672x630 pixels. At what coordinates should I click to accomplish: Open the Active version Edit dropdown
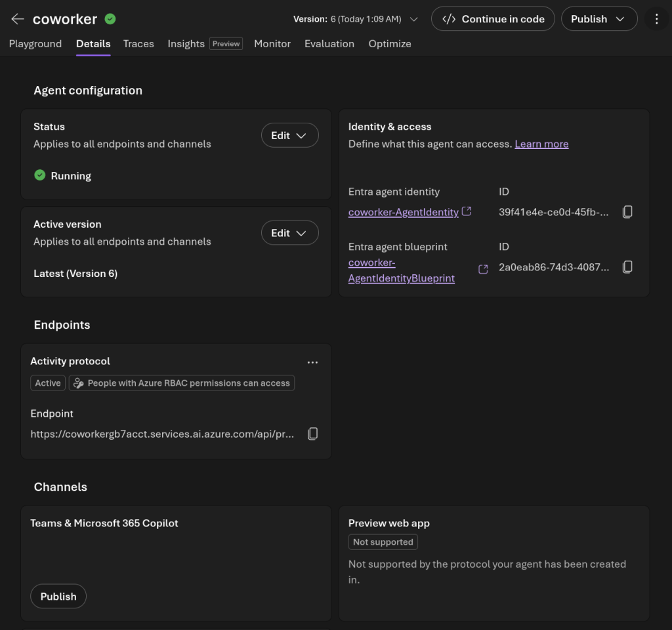(x=289, y=233)
